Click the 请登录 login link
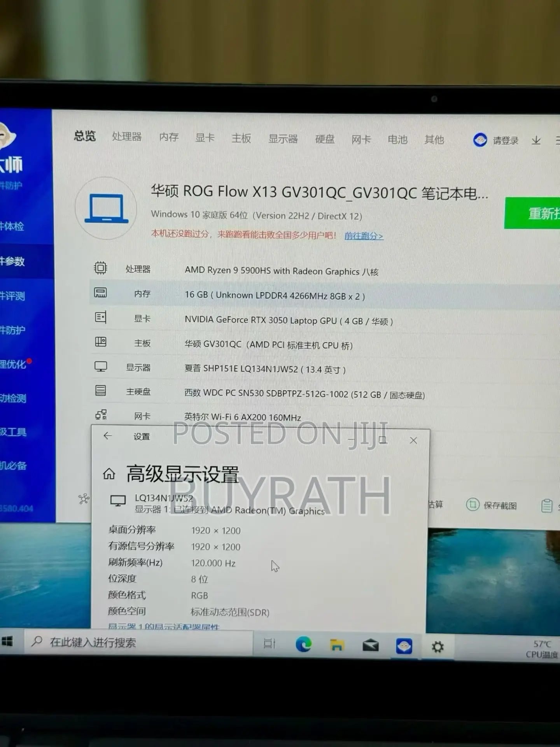 tap(506, 140)
